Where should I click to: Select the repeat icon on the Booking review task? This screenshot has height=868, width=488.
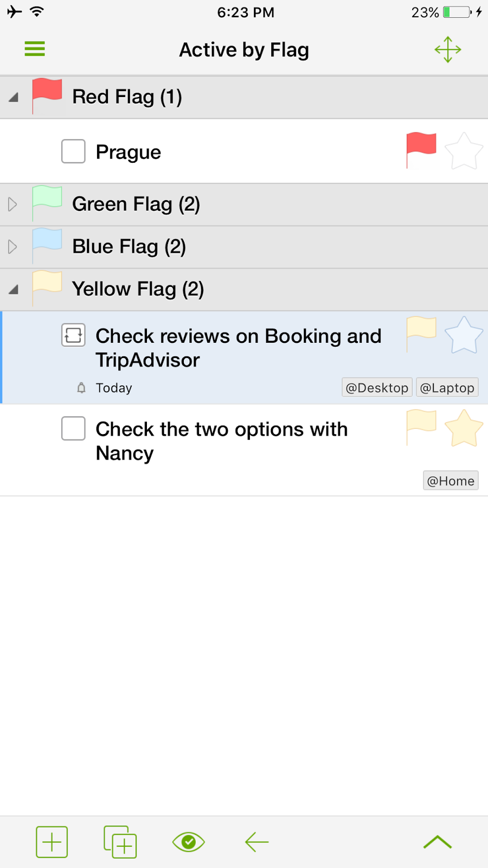tap(73, 335)
